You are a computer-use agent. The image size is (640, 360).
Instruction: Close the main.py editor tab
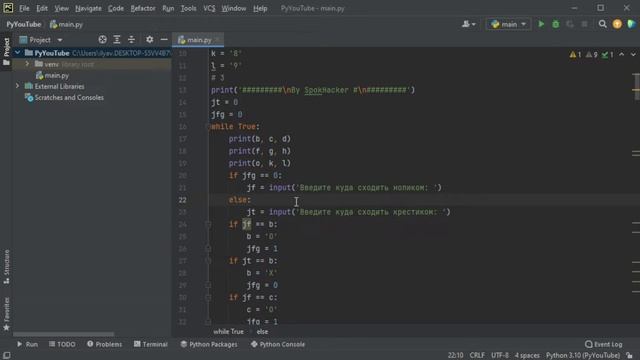coord(218,40)
